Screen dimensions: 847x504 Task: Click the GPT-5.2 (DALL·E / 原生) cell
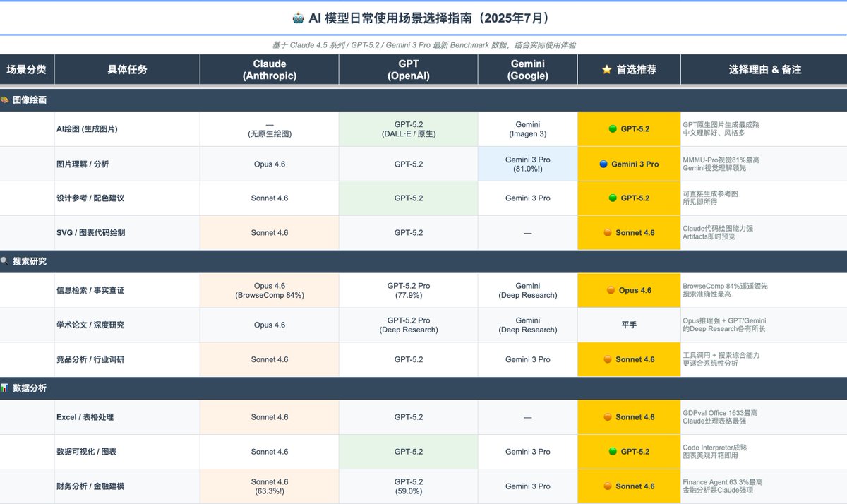click(x=409, y=129)
